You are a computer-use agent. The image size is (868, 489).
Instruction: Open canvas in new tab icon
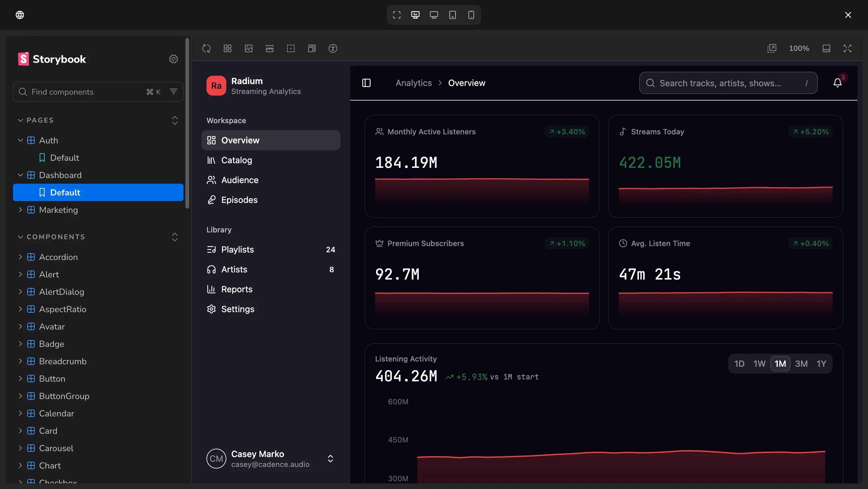(772, 49)
